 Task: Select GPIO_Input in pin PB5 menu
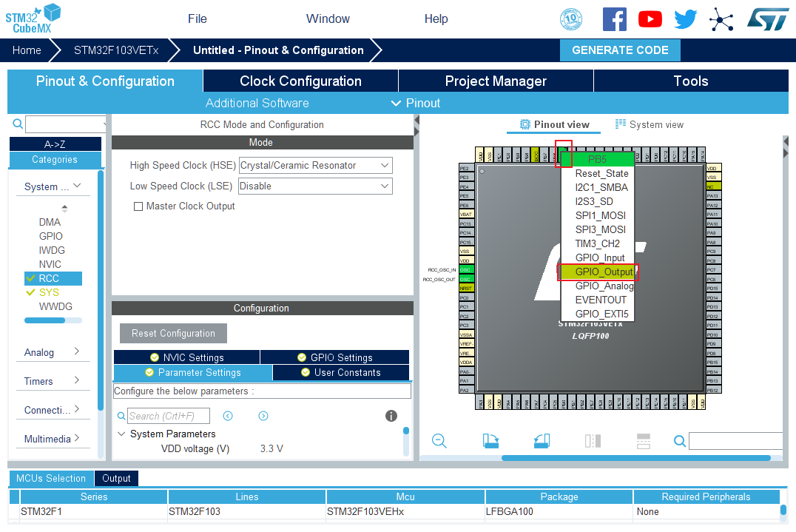pos(599,258)
